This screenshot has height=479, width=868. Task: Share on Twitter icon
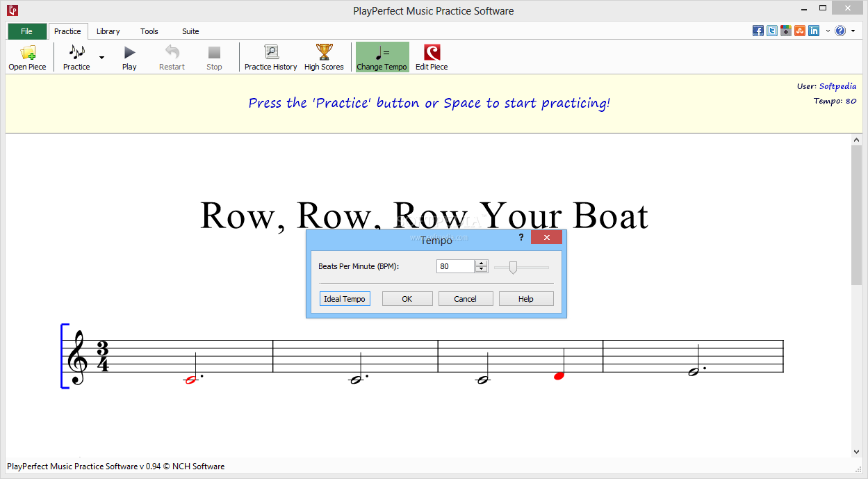click(x=772, y=31)
